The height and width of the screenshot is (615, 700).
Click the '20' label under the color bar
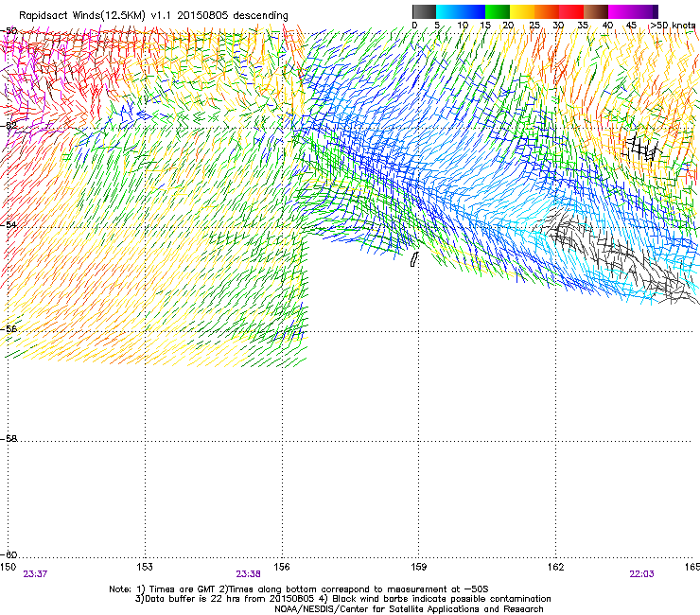(508, 26)
